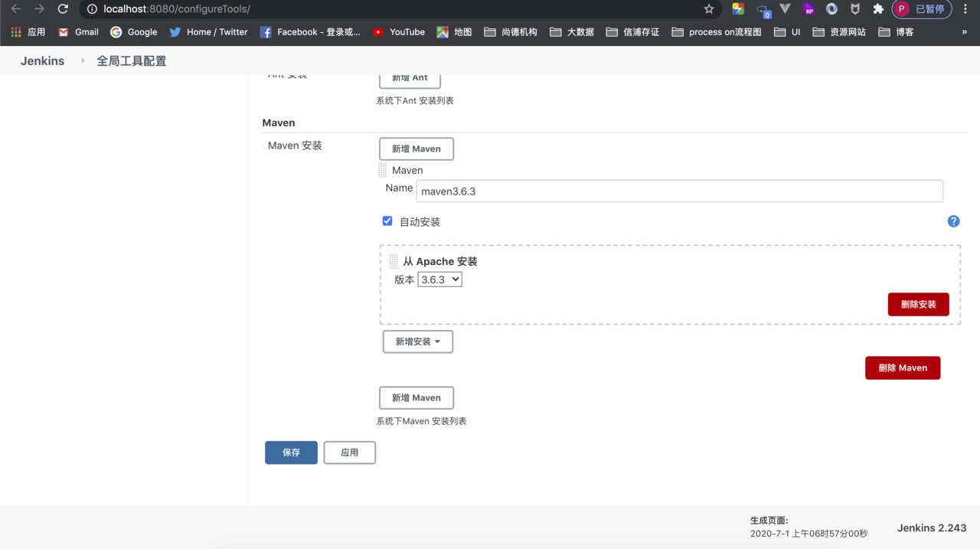This screenshot has width=980, height=549.
Task: Click the blue help question mark icon
Action: coord(953,221)
